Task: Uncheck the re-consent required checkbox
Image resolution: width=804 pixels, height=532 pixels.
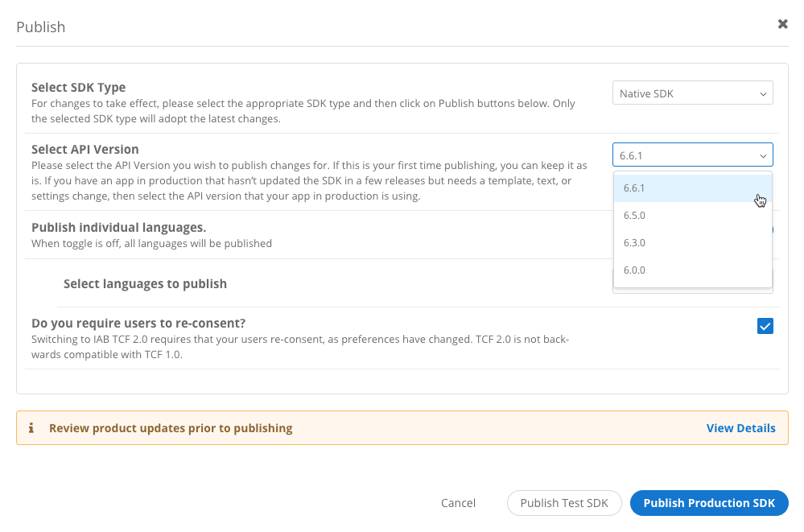Action: 765,326
